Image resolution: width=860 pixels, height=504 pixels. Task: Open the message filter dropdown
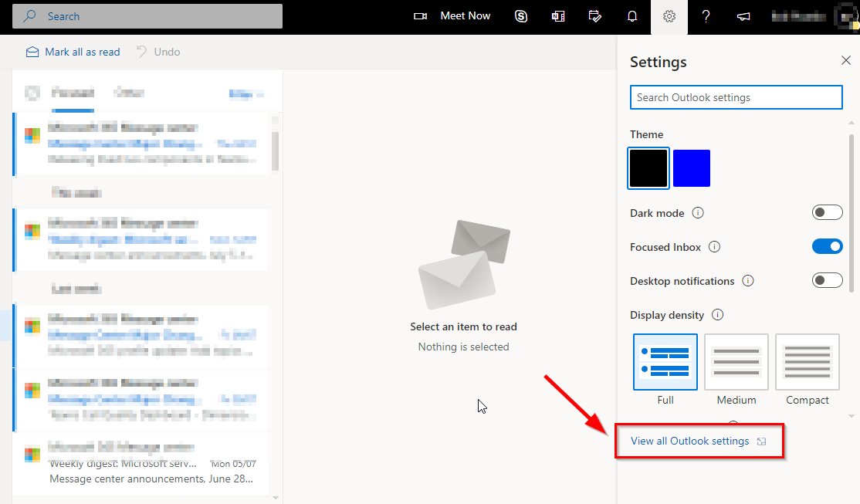(x=245, y=93)
